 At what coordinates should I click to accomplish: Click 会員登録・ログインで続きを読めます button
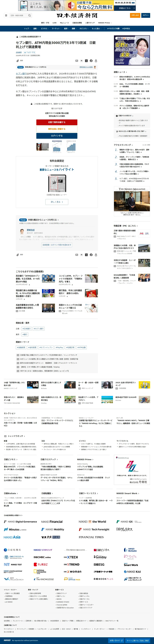(57, 245)
